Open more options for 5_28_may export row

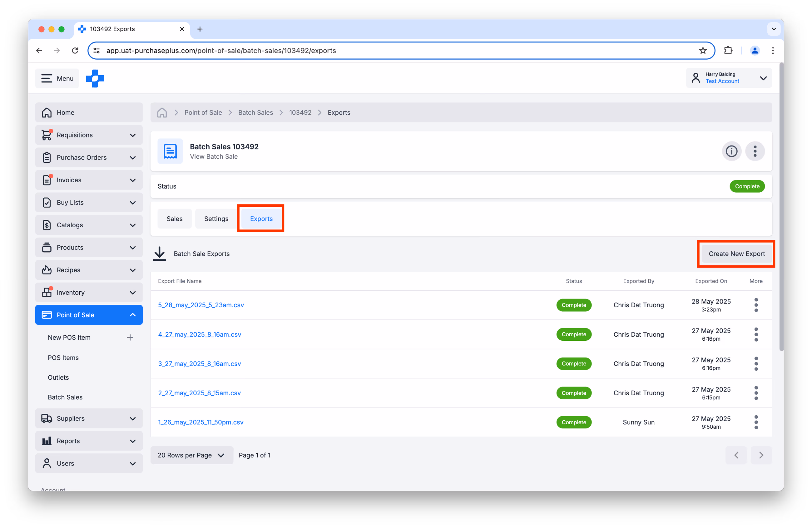(756, 305)
